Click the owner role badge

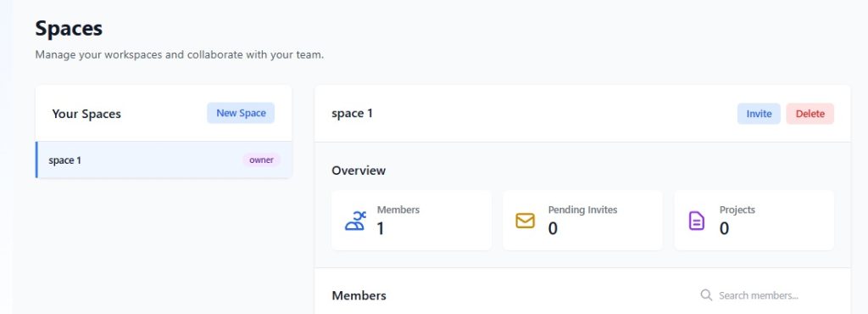point(261,160)
